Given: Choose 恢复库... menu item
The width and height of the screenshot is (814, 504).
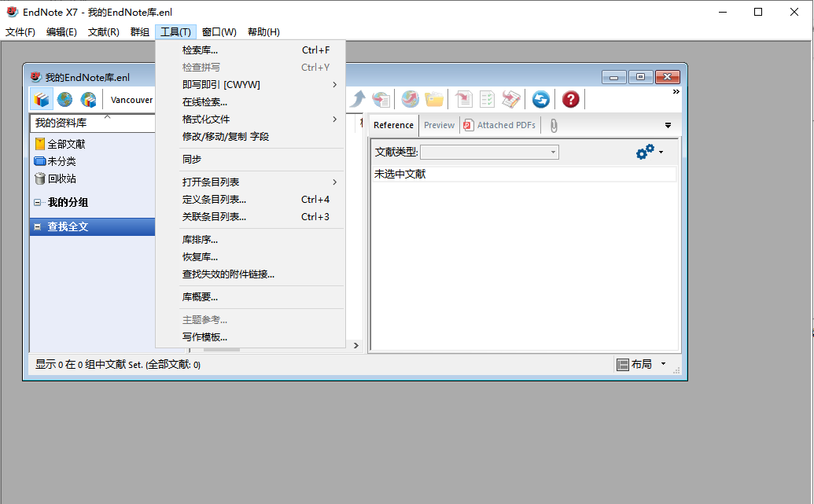Looking at the screenshot, I should coord(251,257).
